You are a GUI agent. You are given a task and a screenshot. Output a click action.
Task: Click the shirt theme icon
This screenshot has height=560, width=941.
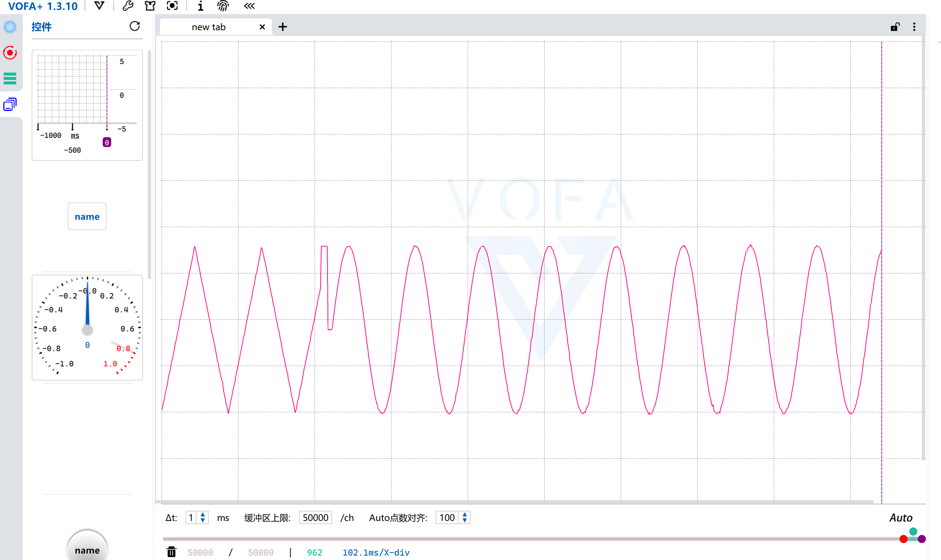[150, 6]
